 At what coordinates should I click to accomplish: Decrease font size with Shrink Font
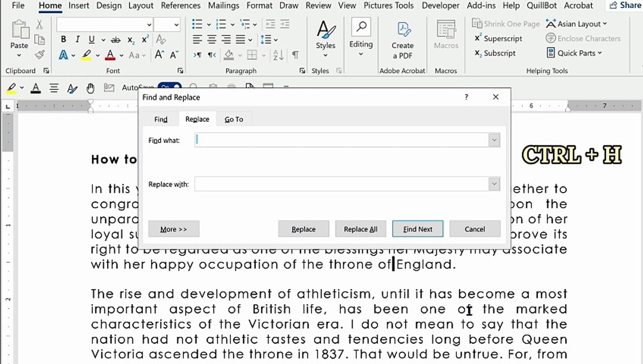tap(174, 55)
